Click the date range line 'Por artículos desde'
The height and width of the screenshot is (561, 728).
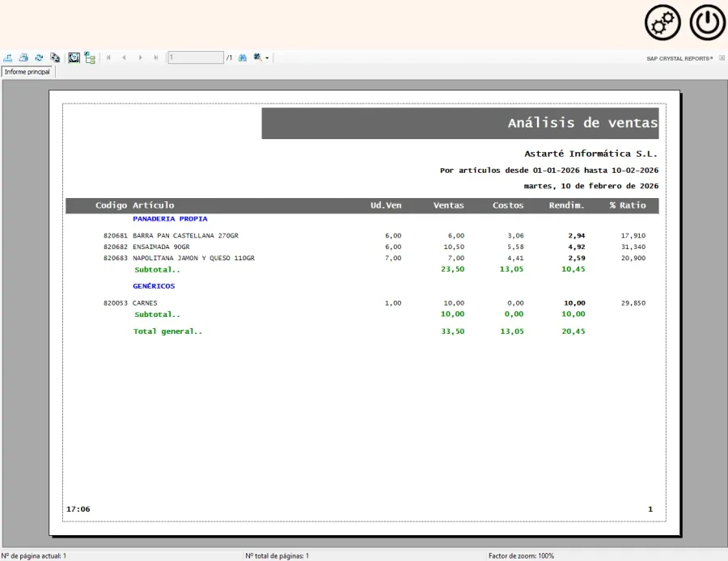click(549, 171)
